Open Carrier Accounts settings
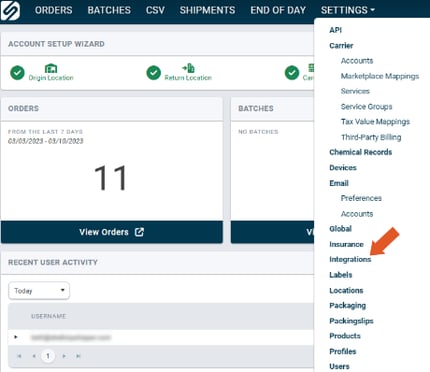The width and height of the screenshot is (430, 372). point(357,61)
